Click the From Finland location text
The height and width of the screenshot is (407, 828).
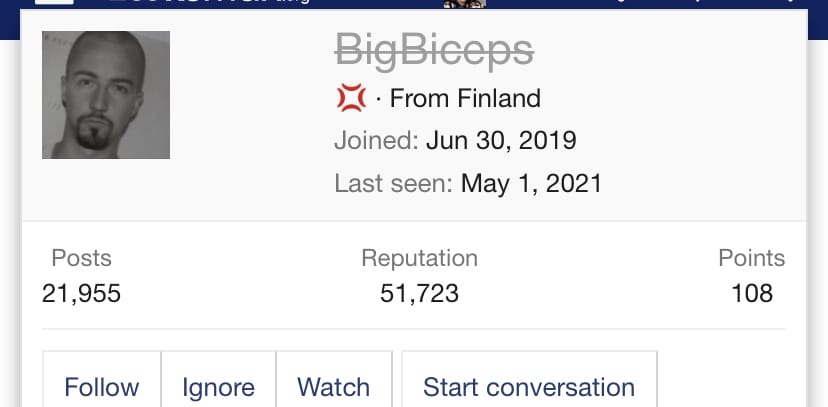coord(465,98)
